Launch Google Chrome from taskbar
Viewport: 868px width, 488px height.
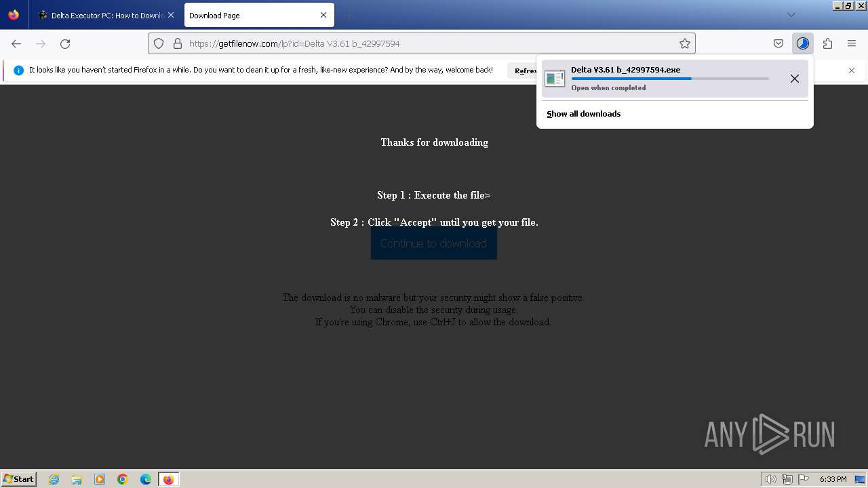click(x=123, y=479)
